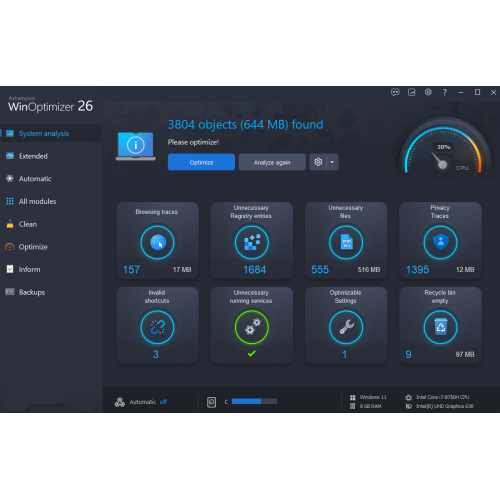Click the Browsing traces globe icon
500x500 pixels.
coord(157,242)
